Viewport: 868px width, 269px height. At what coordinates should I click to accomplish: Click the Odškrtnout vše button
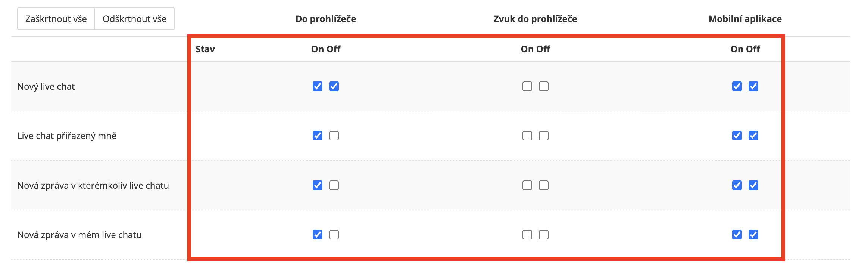tap(134, 19)
